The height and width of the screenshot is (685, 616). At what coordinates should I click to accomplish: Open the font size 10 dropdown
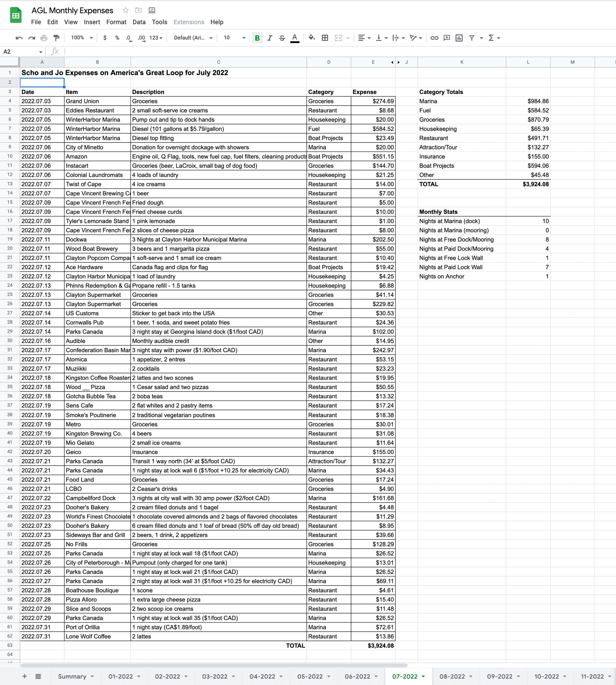tap(234, 38)
